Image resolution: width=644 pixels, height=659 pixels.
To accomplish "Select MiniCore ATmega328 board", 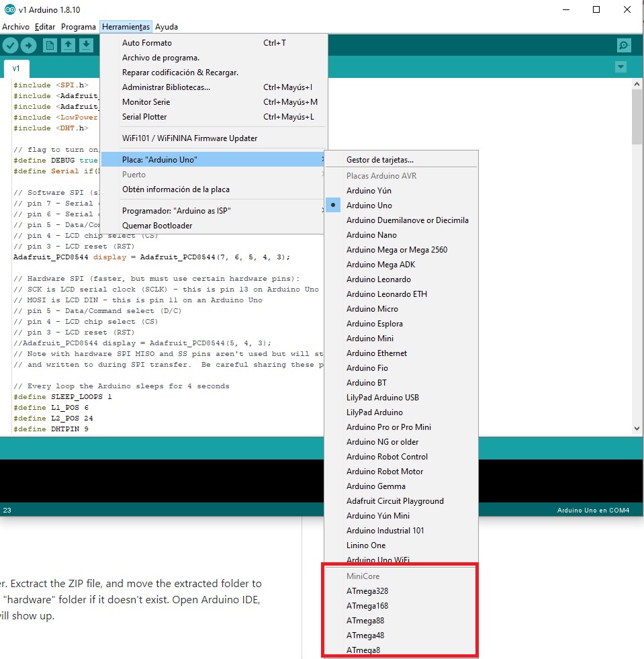I will pos(402,590).
